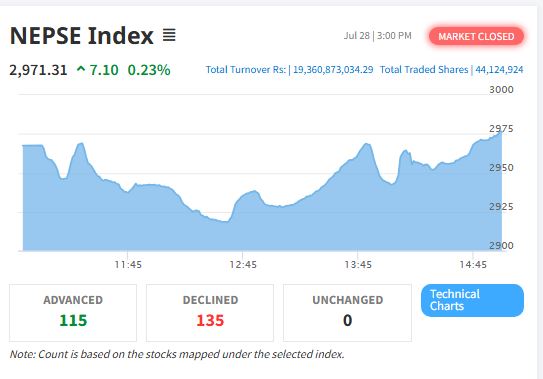Click the green up-arrow change indicator

(81, 69)
